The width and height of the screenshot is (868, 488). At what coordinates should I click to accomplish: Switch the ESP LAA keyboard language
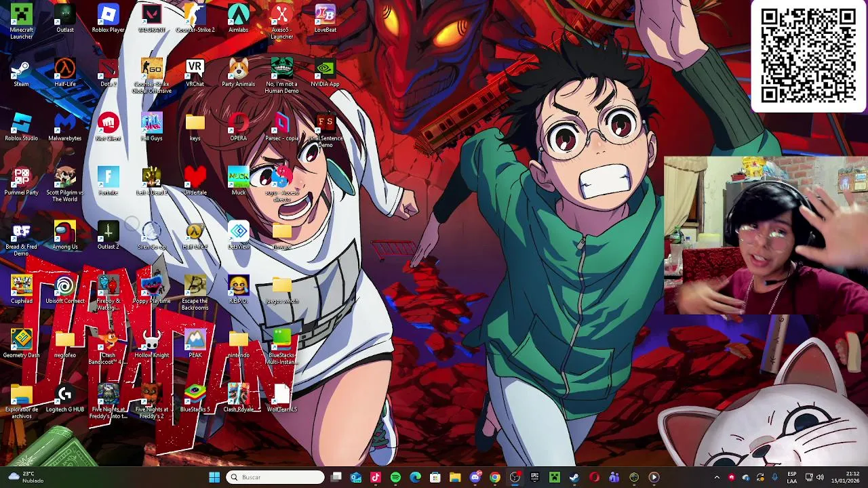point(792,477)
